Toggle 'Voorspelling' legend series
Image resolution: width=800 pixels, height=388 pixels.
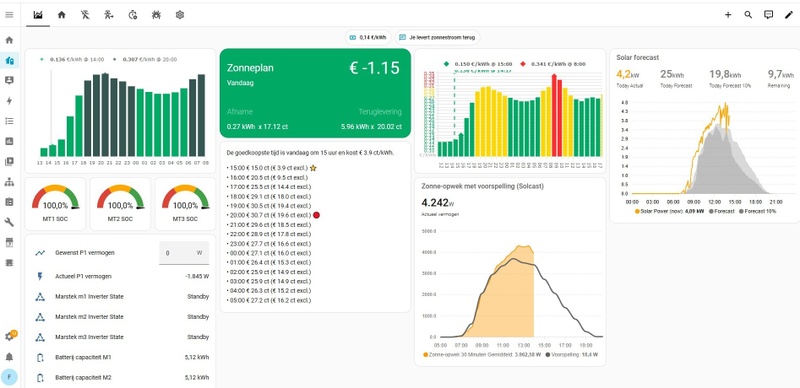point(572,354)
